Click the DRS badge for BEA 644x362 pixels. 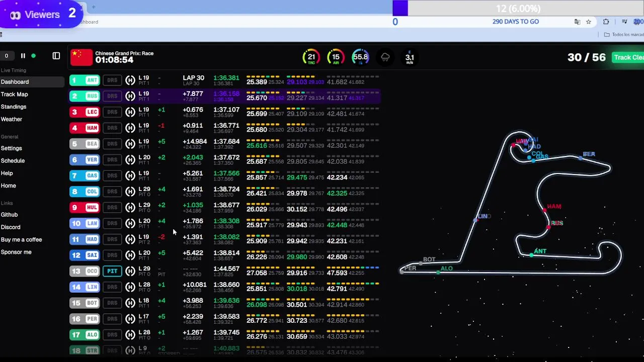112,144
